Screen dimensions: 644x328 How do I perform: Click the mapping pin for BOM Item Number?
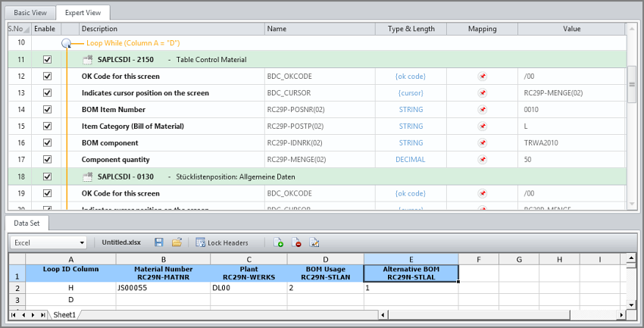pyautogui.click(x=482, y=109)
